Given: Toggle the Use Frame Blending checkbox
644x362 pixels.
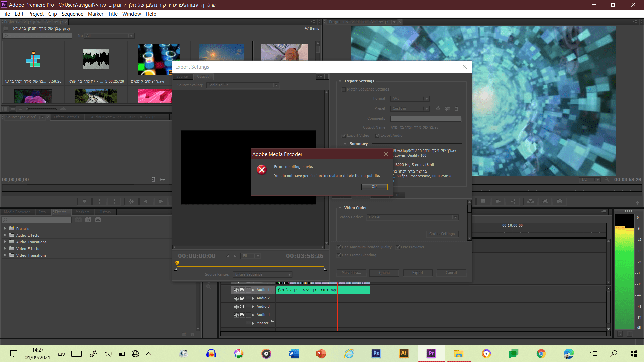Looking at the screenshot, I should point(339,255).
